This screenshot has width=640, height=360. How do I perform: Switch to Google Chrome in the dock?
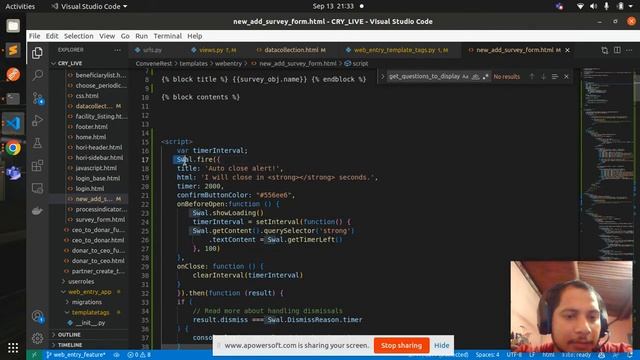click(13, 148)
